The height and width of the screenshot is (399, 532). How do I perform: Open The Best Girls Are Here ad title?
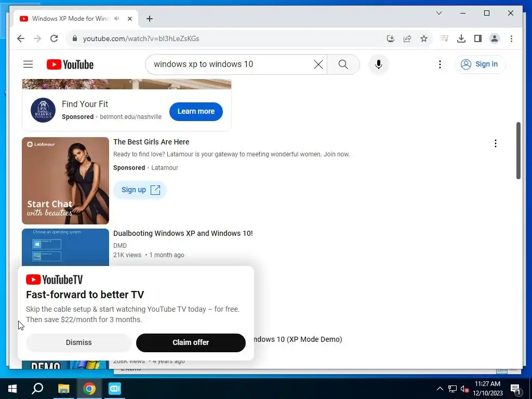pos(151,142)
